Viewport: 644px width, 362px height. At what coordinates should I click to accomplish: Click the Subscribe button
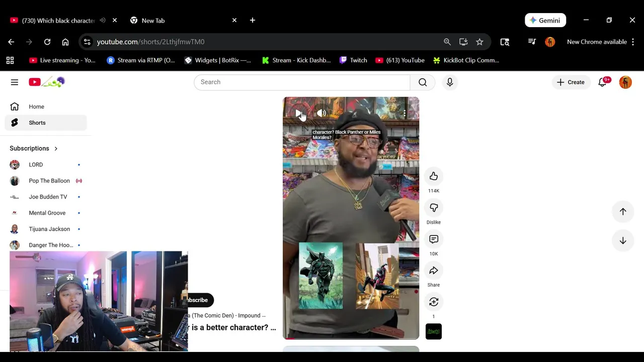point(200,300)
